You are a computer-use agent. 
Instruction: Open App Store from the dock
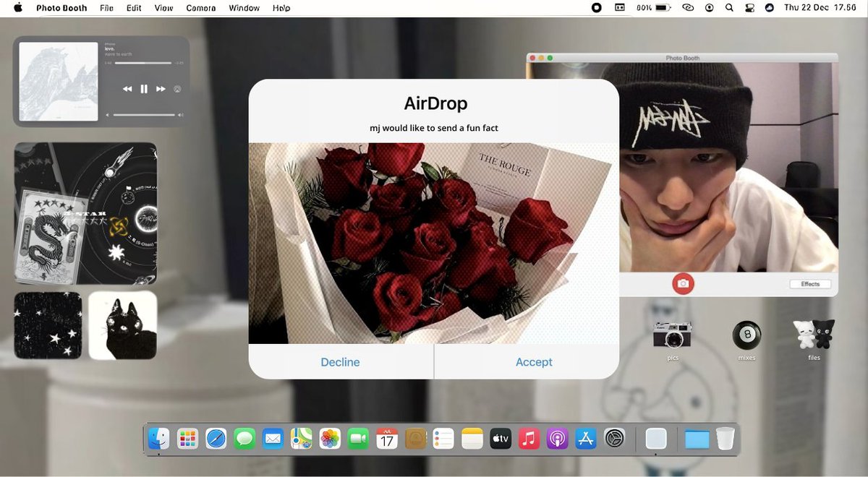tap(586, 438)
